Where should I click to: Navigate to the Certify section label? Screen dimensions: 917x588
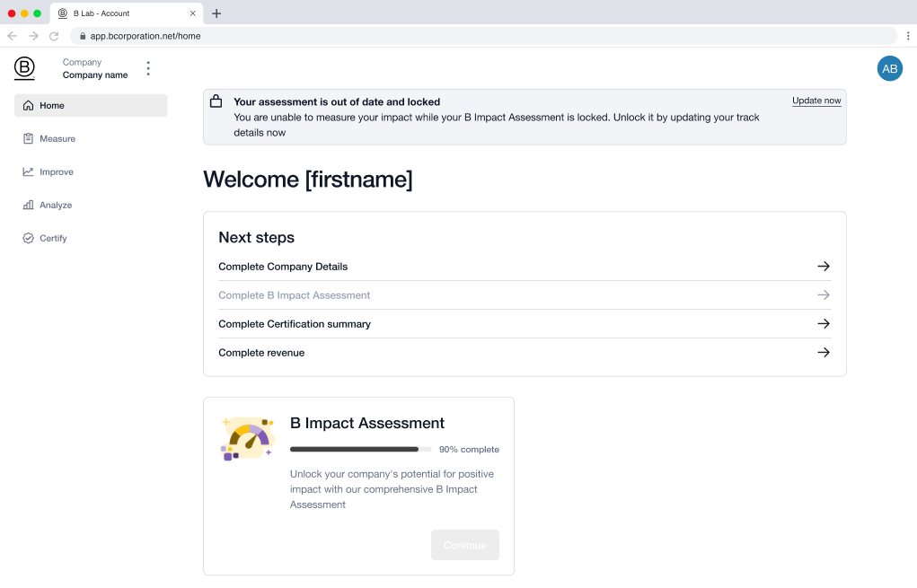tap(53, 238)
